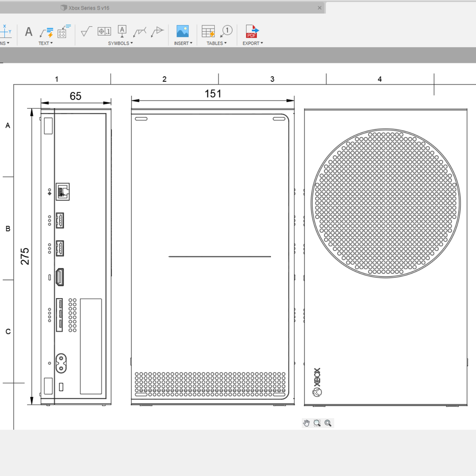Open the TABLES dropdown menu
This screenshot has height=476, width=476.
pos(217,43)
